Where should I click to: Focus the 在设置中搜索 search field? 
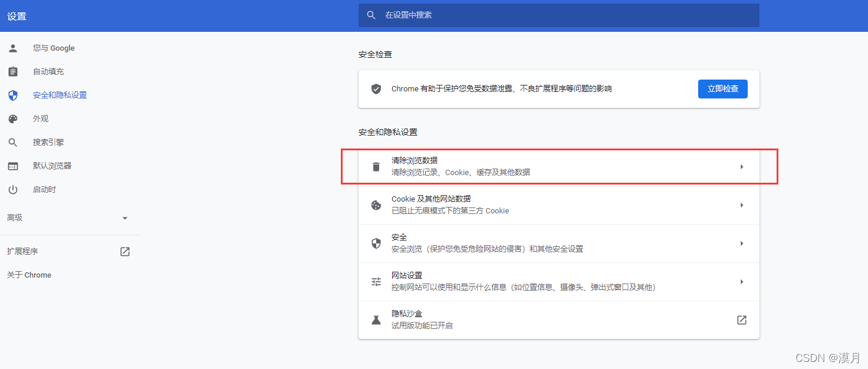tap(558, 15)
